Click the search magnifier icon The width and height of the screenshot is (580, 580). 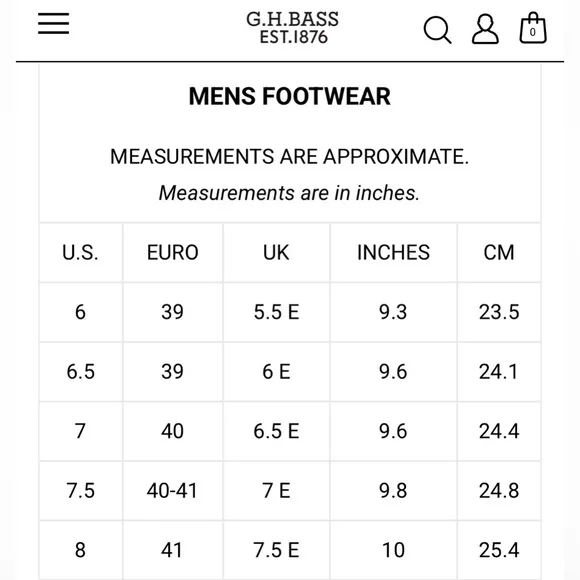(437, 30)
